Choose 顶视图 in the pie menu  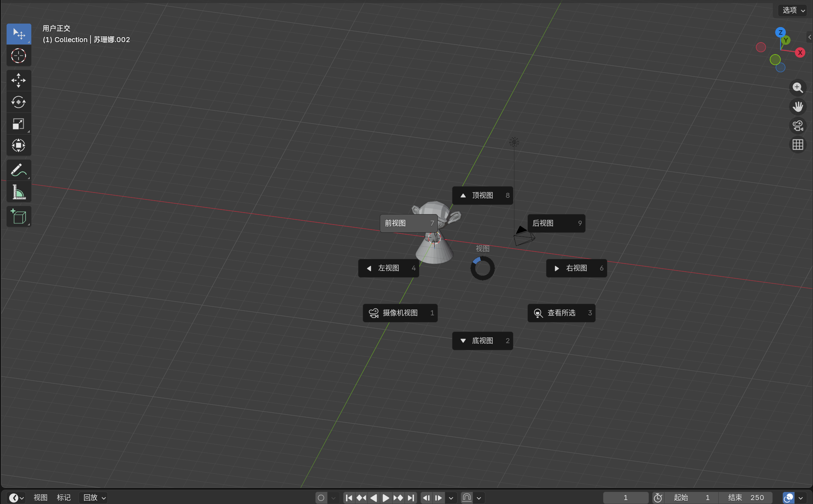coord(482,196)
